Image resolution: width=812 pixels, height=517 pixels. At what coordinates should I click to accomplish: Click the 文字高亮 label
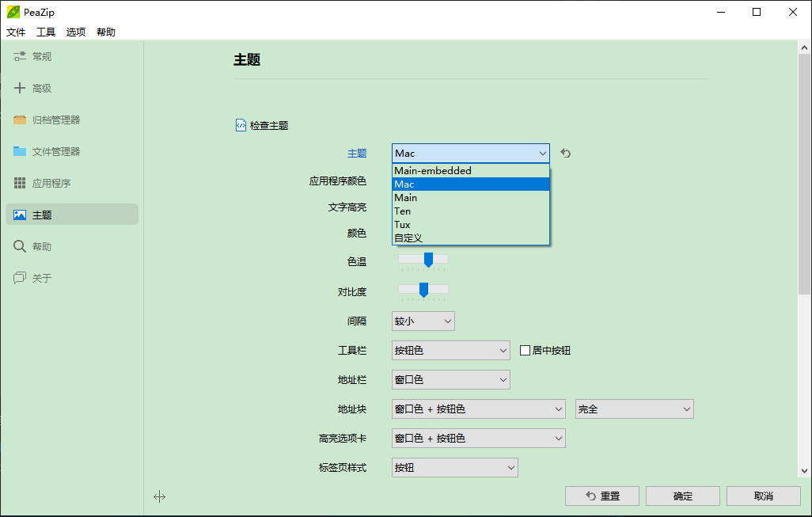(347, 207)
